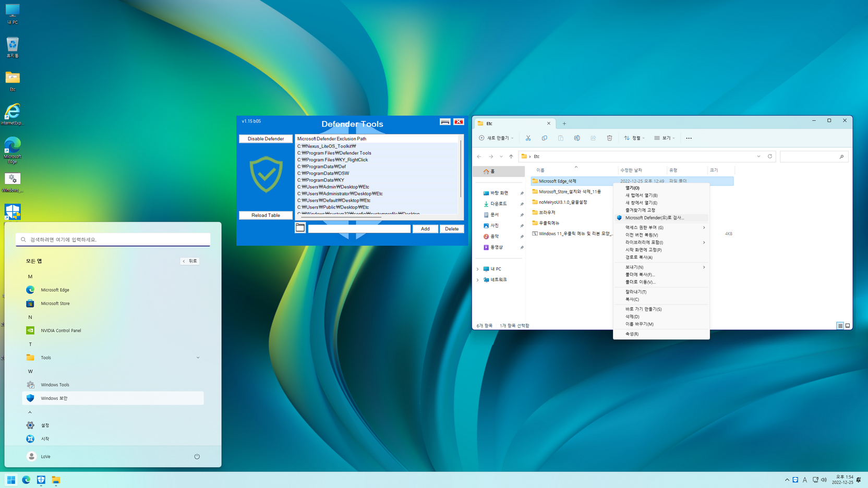This screenshot has height=488, width=868.
Task: Click the Copy icon in Explorer toolbar
Action: 544,138
